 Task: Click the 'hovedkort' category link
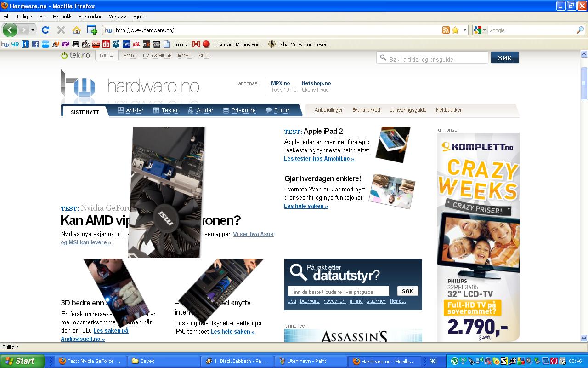click(334, 301)
